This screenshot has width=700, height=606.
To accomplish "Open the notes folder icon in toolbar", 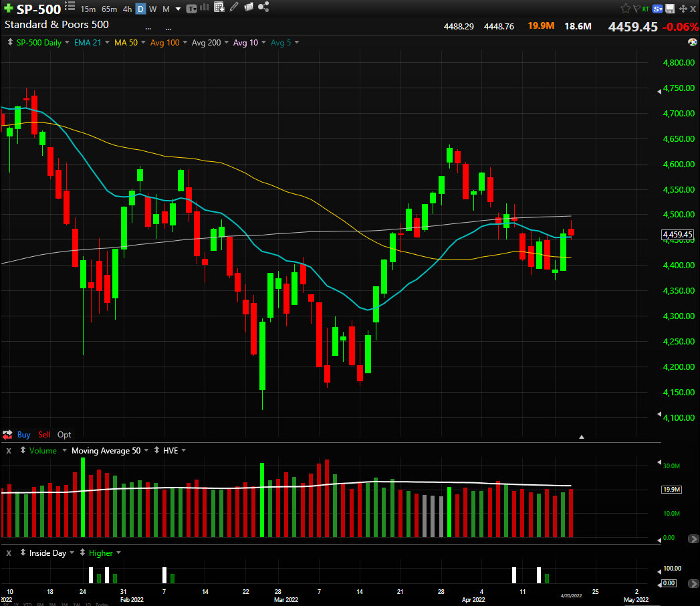I will click(249, 7).
